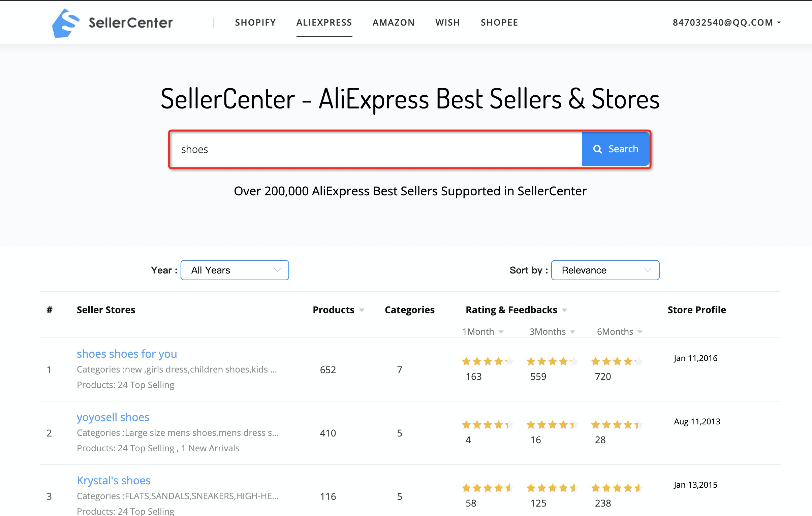Click the 3Months star rating above 16
The height and width of the screenshot is (516, 812).
(552, 425)
